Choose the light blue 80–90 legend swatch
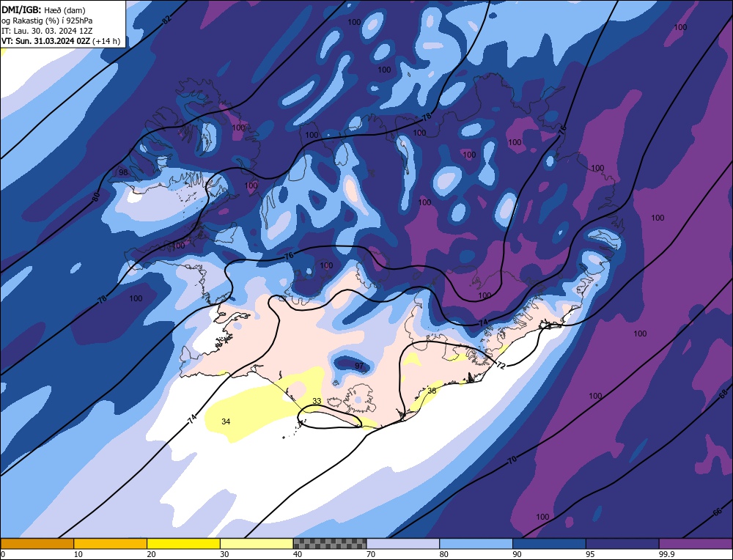 tap(476, 543)
